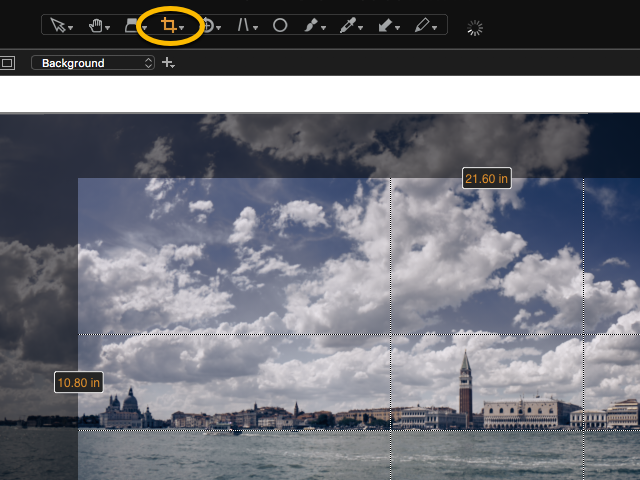Add a new layer with plus icon
640x480 pixels.
tap(168, 63)
